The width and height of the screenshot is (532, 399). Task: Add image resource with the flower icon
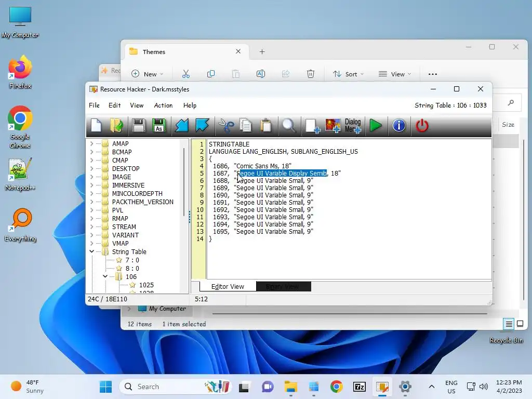[333, 126]
